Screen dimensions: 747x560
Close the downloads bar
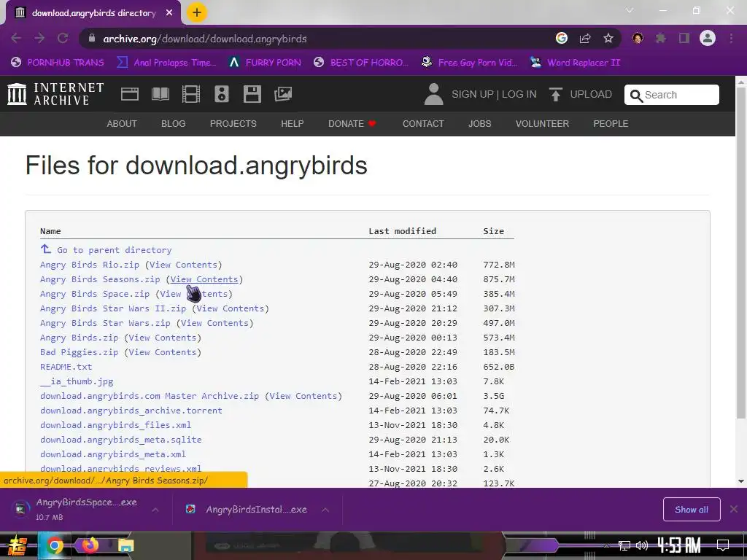(734, 509)
